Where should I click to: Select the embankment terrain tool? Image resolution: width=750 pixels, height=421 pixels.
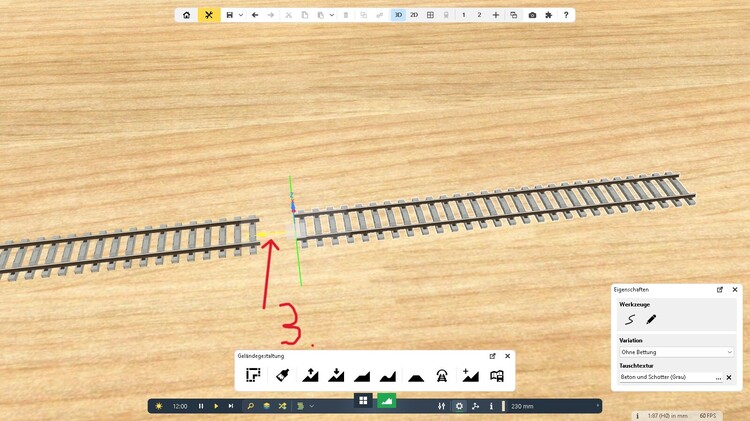(x=416, y=377)
